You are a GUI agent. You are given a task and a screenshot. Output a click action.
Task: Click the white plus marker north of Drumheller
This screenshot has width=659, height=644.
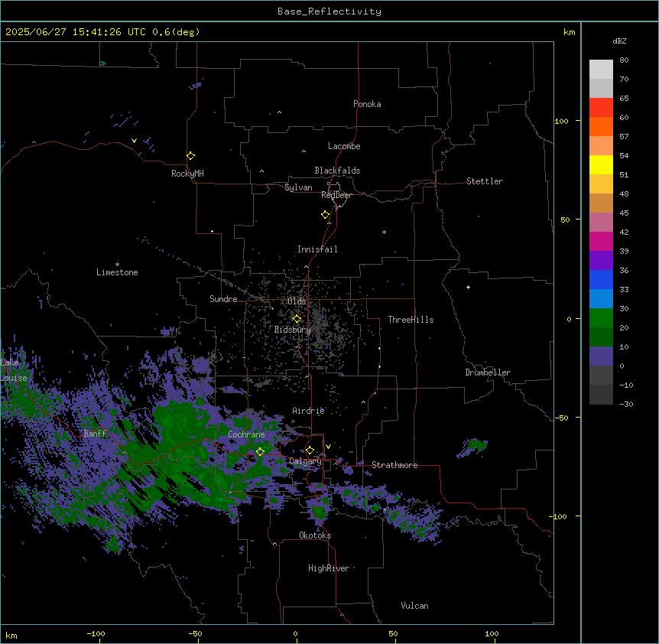(x=468, y=287)
